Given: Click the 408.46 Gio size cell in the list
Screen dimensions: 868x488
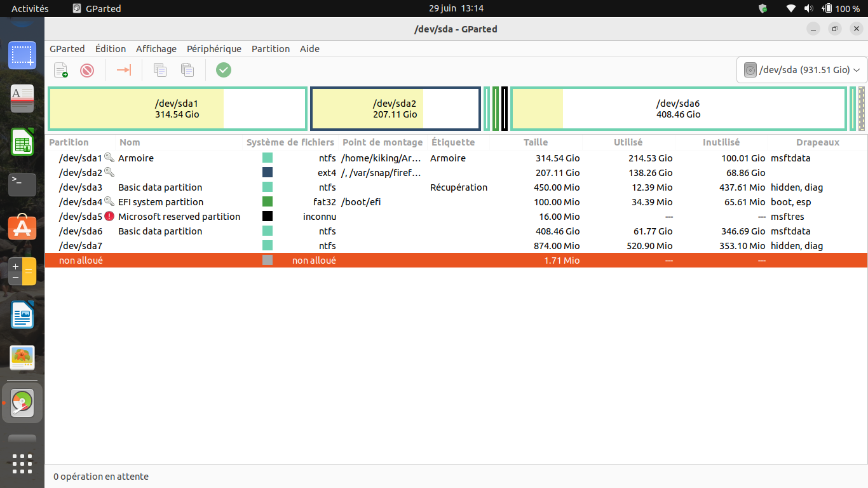Looking at the screenshot, I should tap(558, 231).
